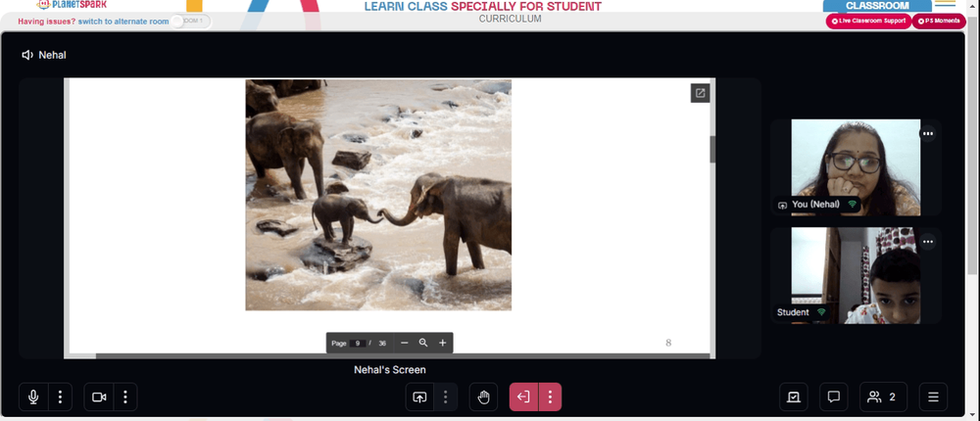Click the document vertical scrollbar thumb
The height and width of the screenshot is (421, 980).
pyautogui.click(x=712, y=149)
